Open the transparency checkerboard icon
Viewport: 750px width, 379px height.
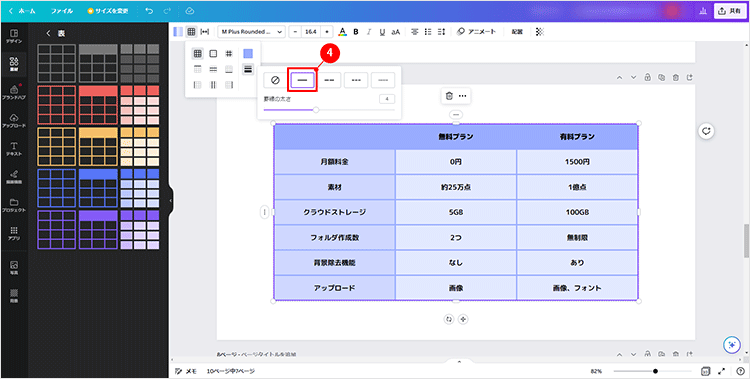point(540,32)
